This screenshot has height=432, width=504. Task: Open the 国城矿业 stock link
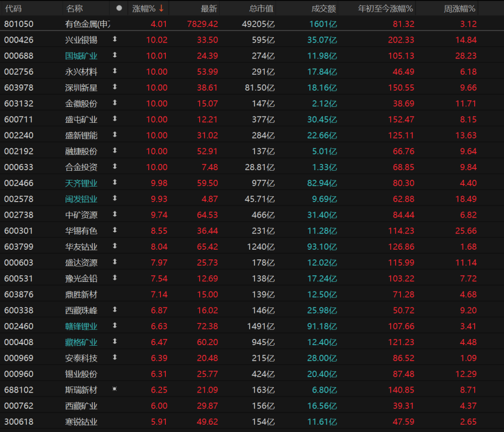pyautogui.click(x=81, y=55)
